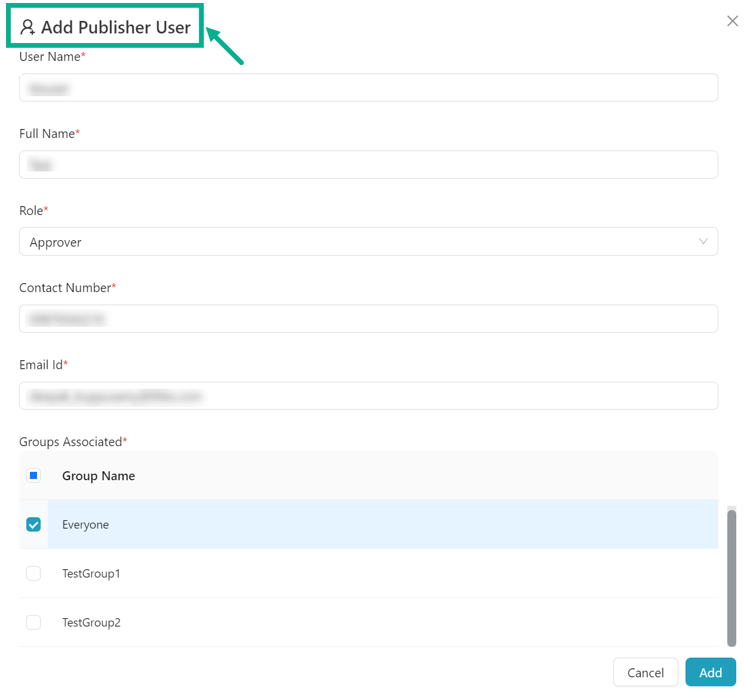Click the groups list vertical scrollbar

point(731,577)
